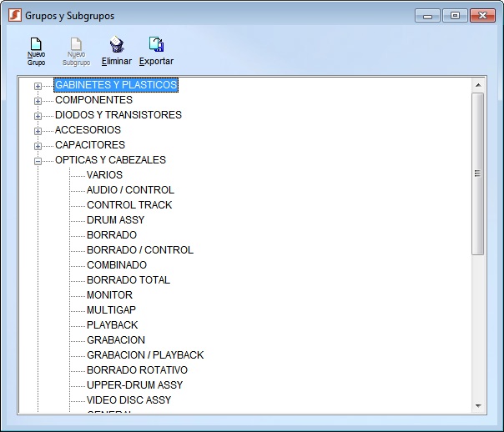Screen dimensions: 504x432
Task: Select the GRABACION / PLAYBACK item
Action: click(144, 355)
